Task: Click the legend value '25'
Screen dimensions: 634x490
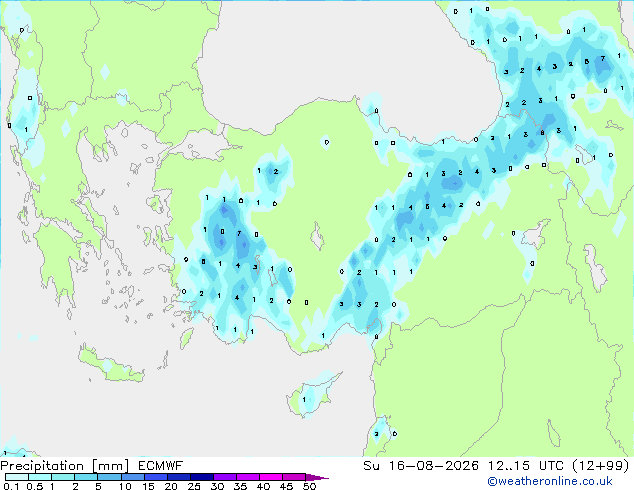Action: click(x=194, y=486)
